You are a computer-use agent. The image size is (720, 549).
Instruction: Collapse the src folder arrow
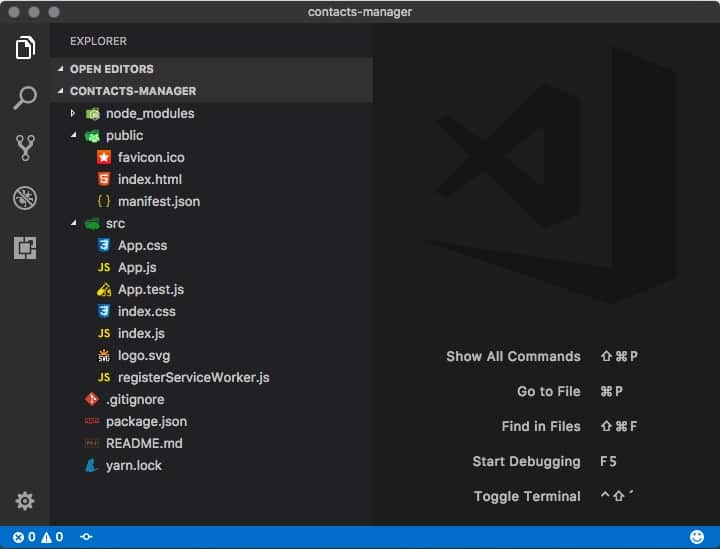[x=73, y=223]
